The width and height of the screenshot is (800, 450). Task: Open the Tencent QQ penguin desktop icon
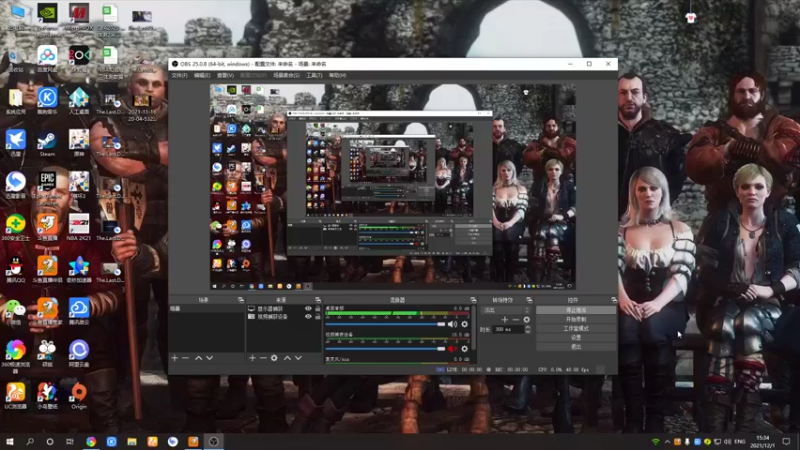(x=15, y=270)
